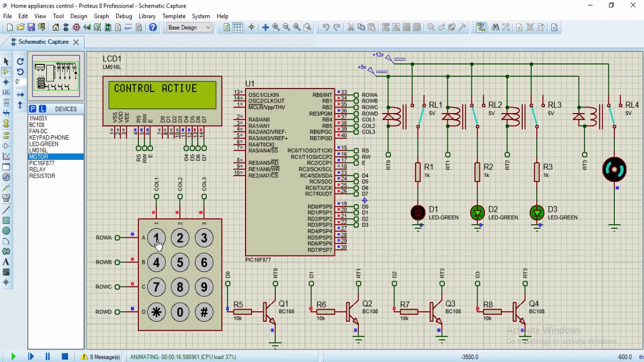This screenshot has height=362, width=644.
Task: Click the Redraw display icon
Action: coord(227,27)
